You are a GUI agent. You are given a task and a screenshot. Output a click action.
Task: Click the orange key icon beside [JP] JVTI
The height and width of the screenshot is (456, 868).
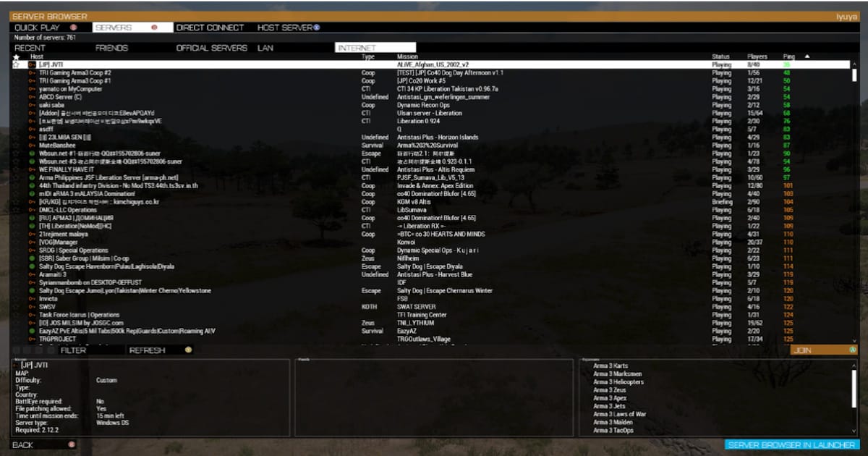[32, 64]
